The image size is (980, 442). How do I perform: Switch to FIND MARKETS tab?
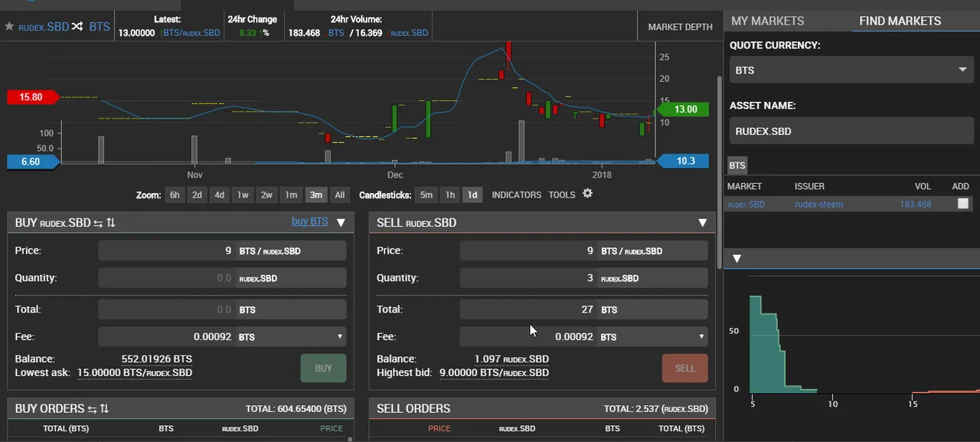click(900, 21)
